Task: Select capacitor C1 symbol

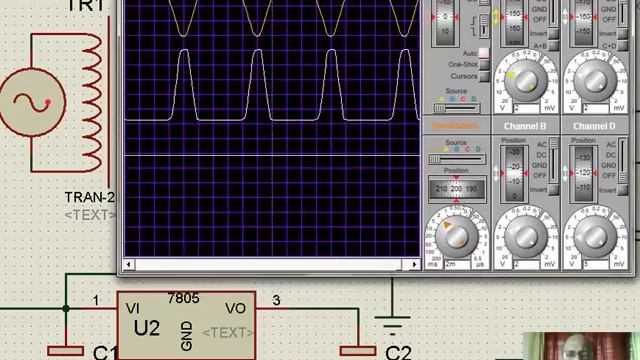Action: coord(66,351)
